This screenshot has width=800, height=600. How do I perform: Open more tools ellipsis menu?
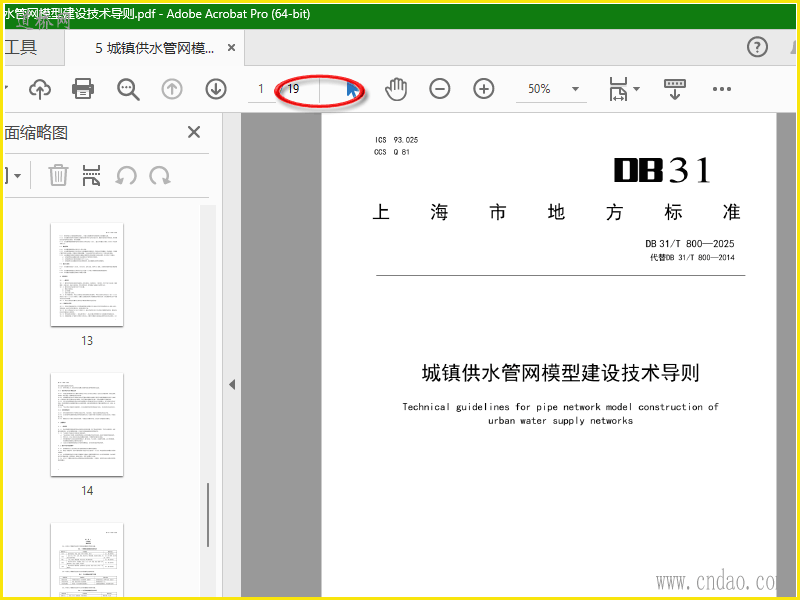(721, 89)
